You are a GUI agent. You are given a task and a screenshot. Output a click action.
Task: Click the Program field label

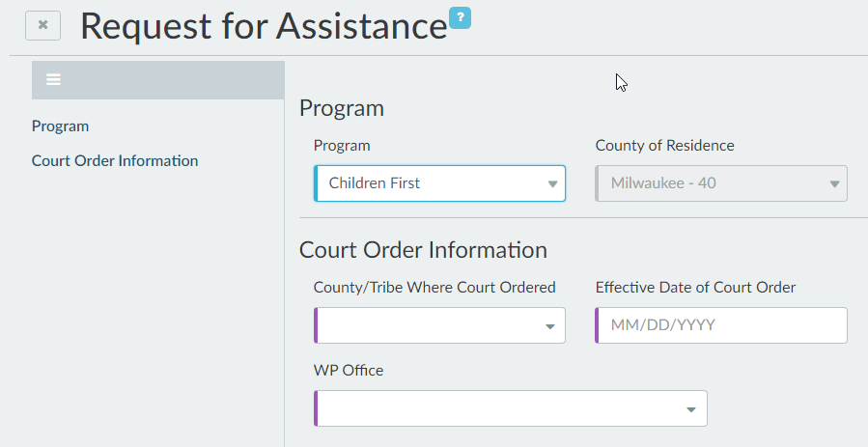pos(342,146)
